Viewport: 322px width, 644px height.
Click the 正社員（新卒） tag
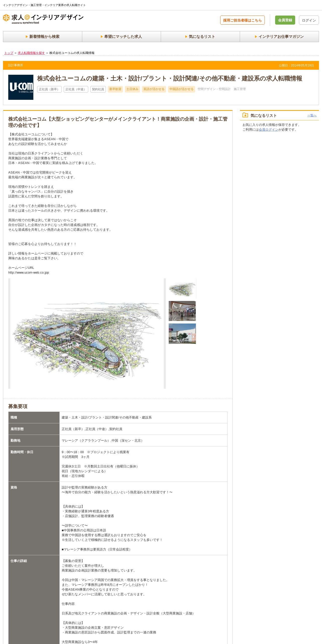point(49,89)
